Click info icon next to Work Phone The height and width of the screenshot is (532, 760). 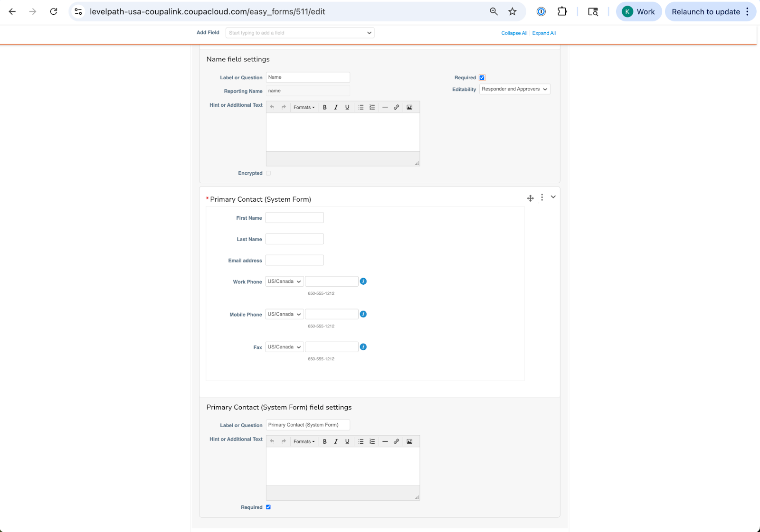(363, 281)
